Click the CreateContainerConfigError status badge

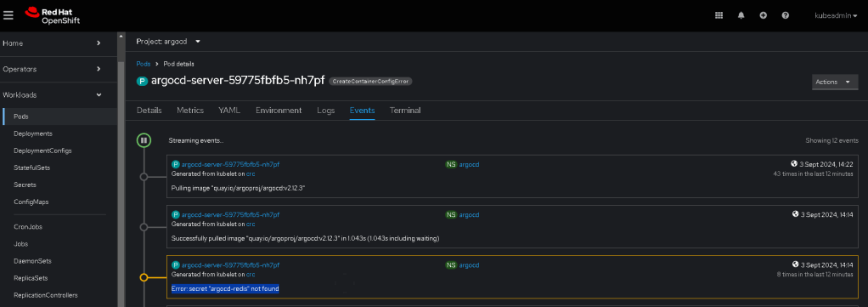point(371,81)
